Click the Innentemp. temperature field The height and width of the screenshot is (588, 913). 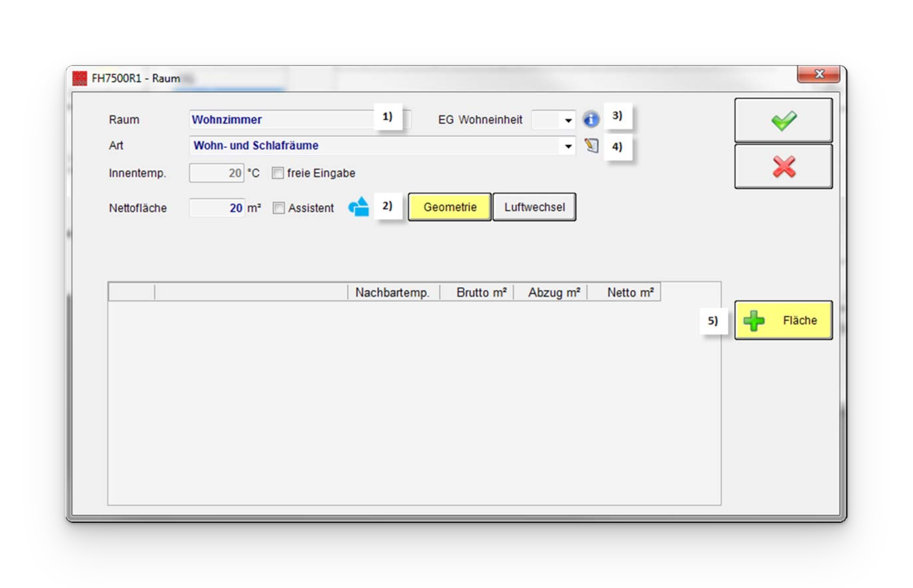pos(217,173)
